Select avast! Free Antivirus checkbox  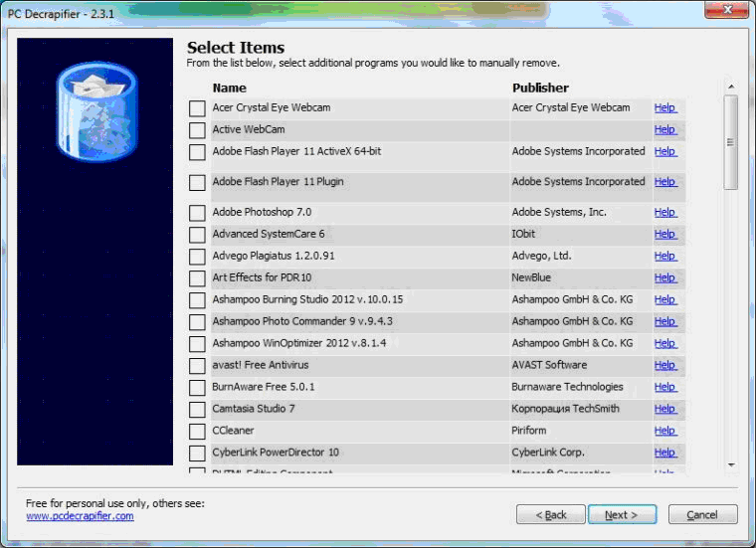point(197,366)
